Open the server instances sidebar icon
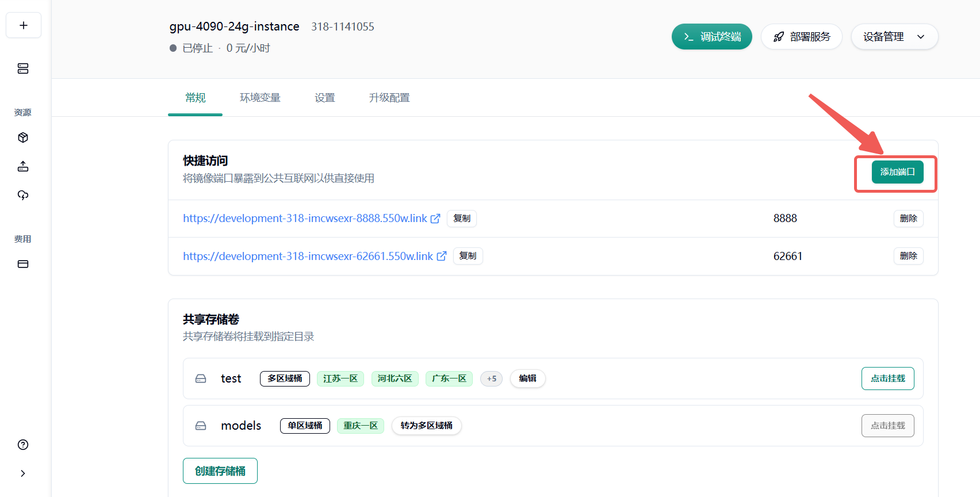980x497 pixels. coord(23,68)
